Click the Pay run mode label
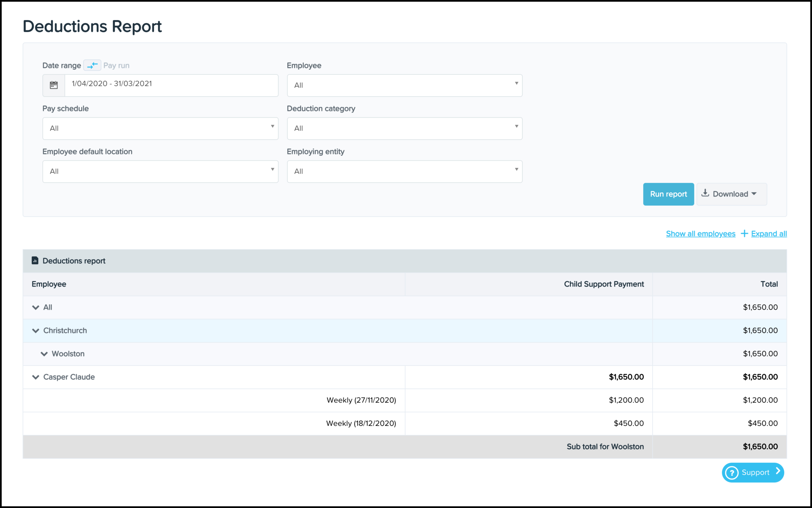812x508 pixels. click(116, 65)
